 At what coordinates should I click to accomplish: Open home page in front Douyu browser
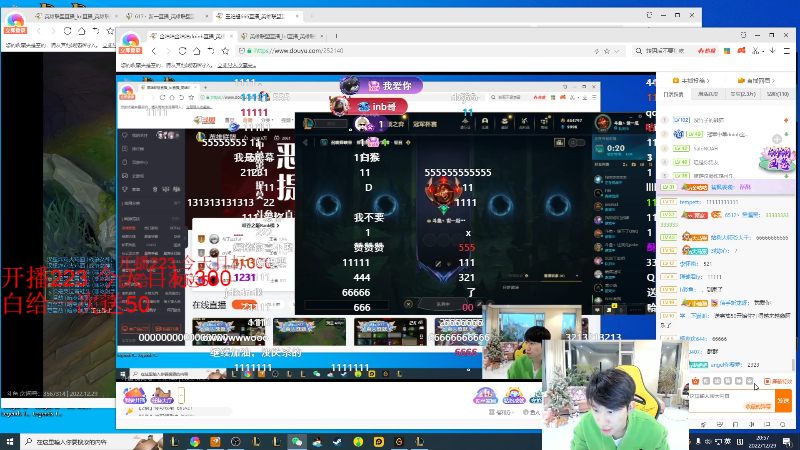pyautogui.click(x=196, y=51)
